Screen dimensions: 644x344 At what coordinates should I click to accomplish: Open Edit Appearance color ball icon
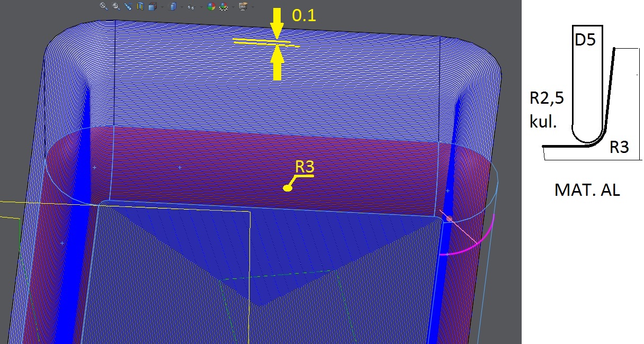click(x=212, y=6)
